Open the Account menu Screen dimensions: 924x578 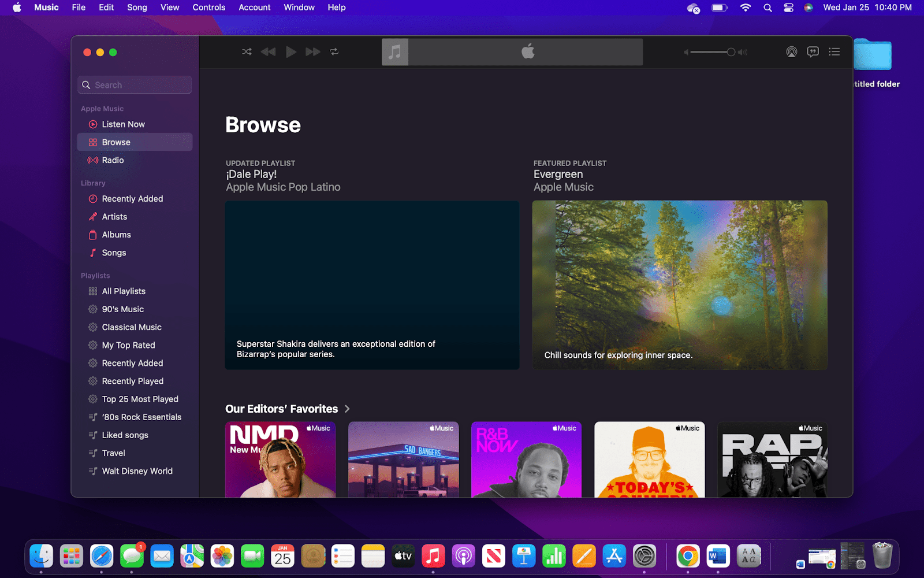255,8
